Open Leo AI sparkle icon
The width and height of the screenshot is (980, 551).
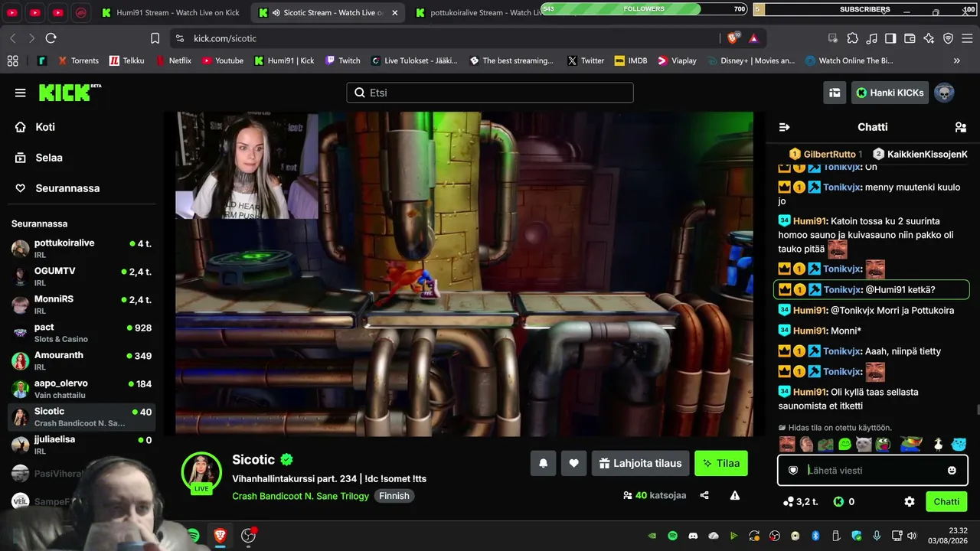pyautogui.click(x=929, y=38)
